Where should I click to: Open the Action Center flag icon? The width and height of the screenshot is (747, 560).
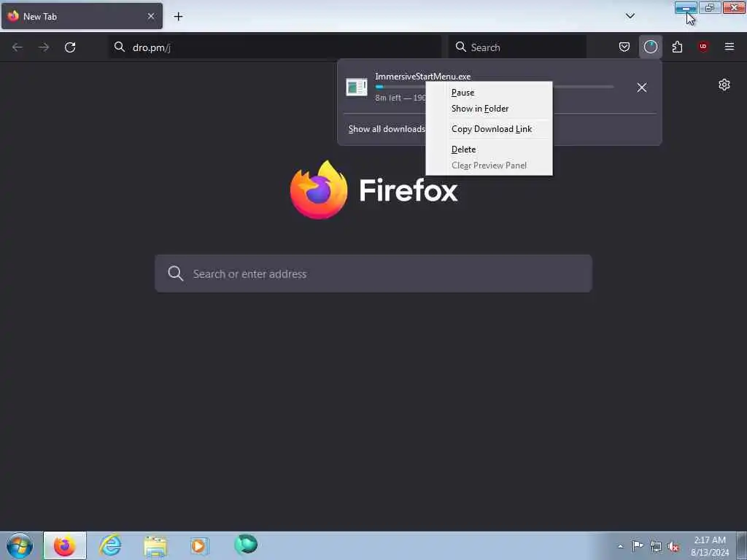(638, 545)
